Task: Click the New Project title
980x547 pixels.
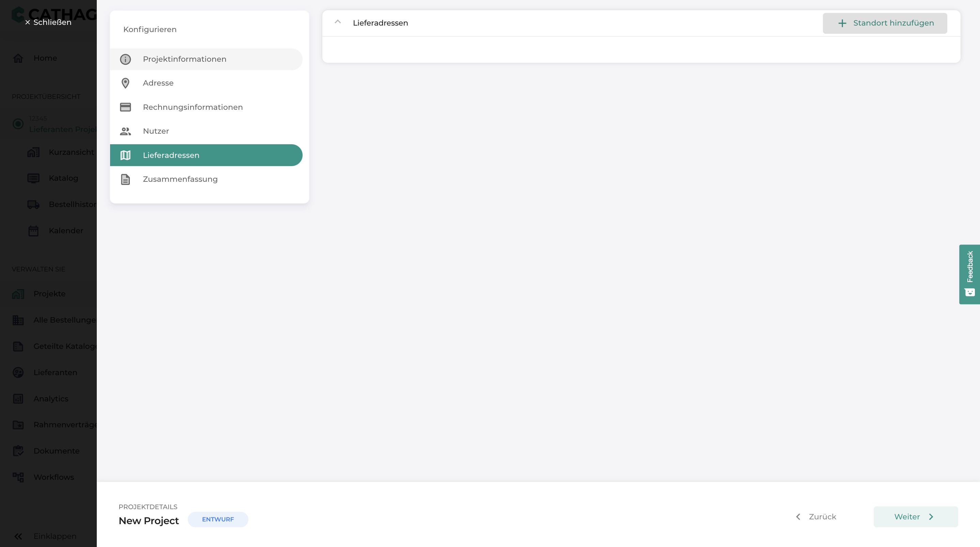Action: coord(149,521)
